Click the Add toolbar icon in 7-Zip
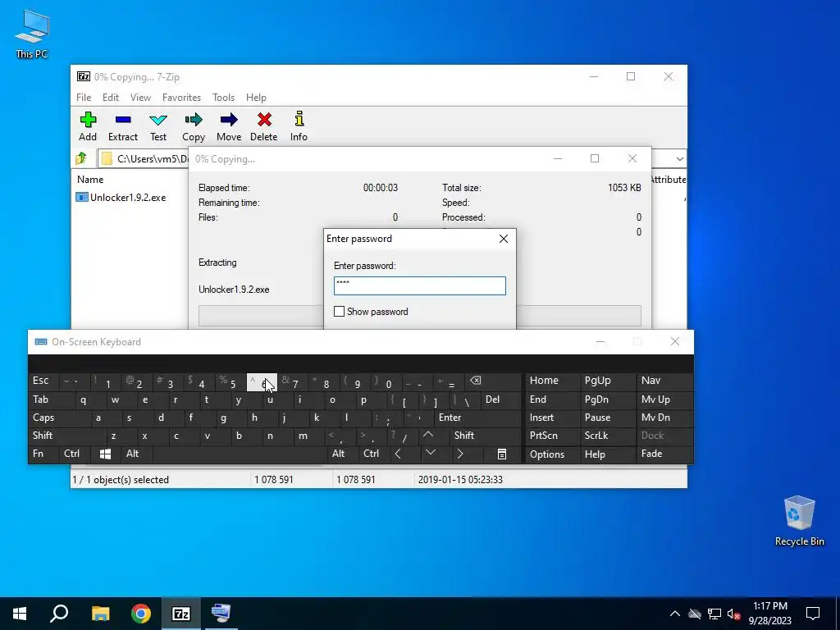Viewport: 840px width, 630px height. point(88,126)
